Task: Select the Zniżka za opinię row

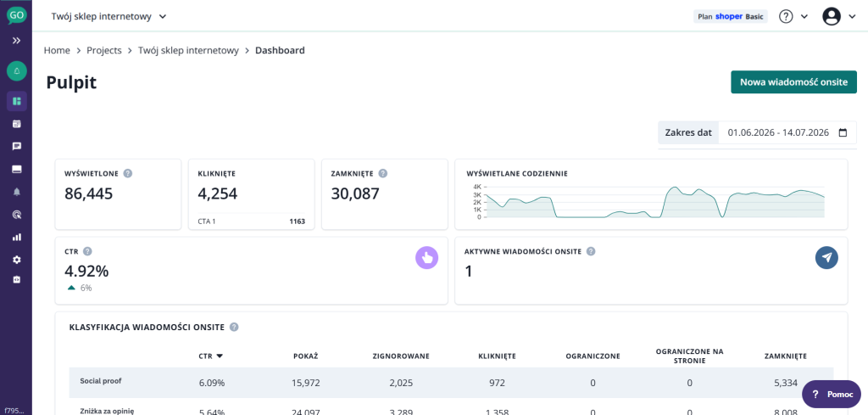Action: pyautogui.click(x=451, y=408)
